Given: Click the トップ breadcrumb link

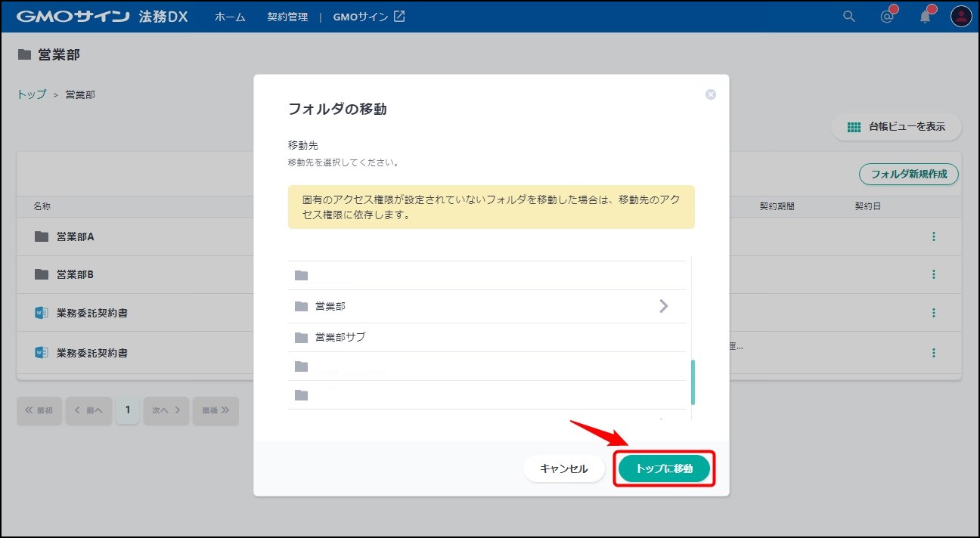Looking at the screenshot, I should (x=31, y=94).
